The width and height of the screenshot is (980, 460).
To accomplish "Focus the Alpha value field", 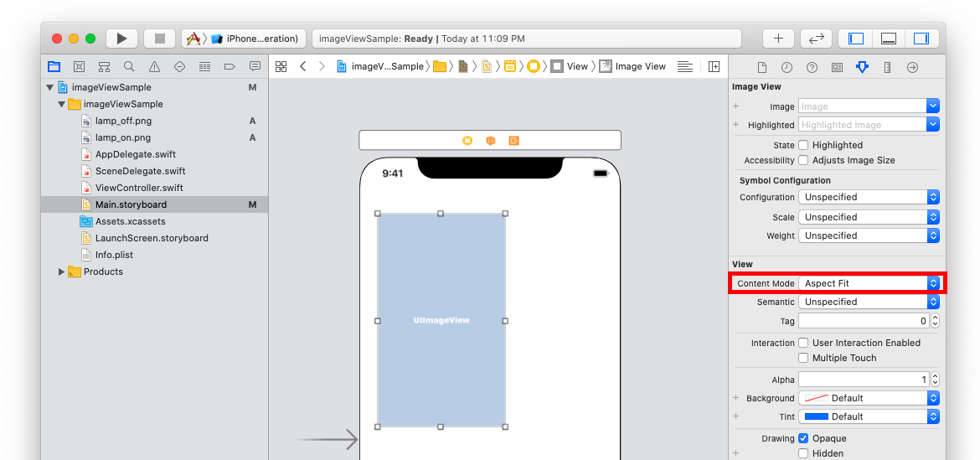I will pos(864,380).
